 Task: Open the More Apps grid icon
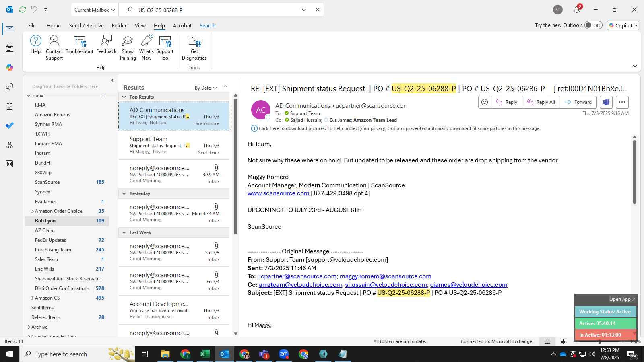click(10, 164)
